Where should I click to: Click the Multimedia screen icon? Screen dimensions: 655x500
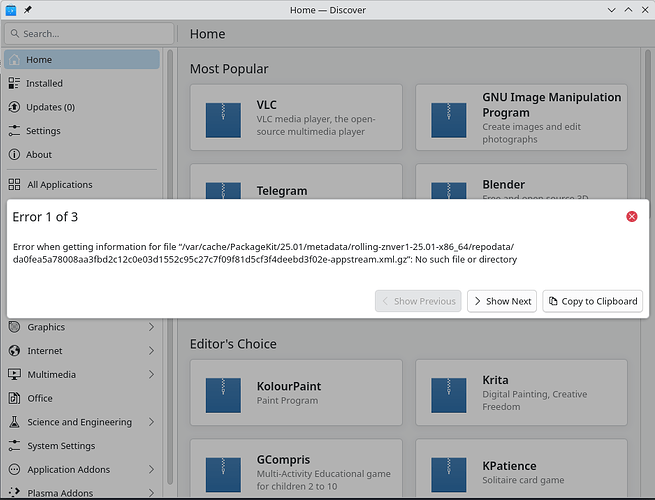tap(14, 374)
